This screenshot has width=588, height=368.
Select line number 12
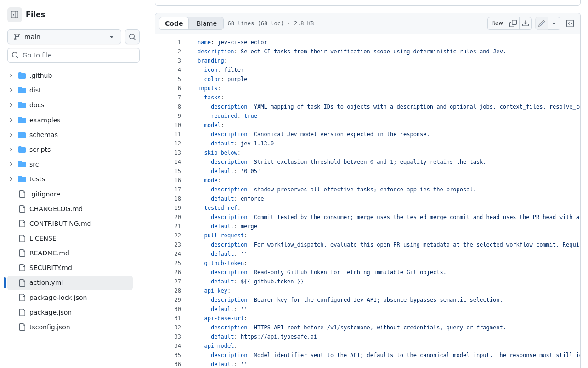click(177, 144)
